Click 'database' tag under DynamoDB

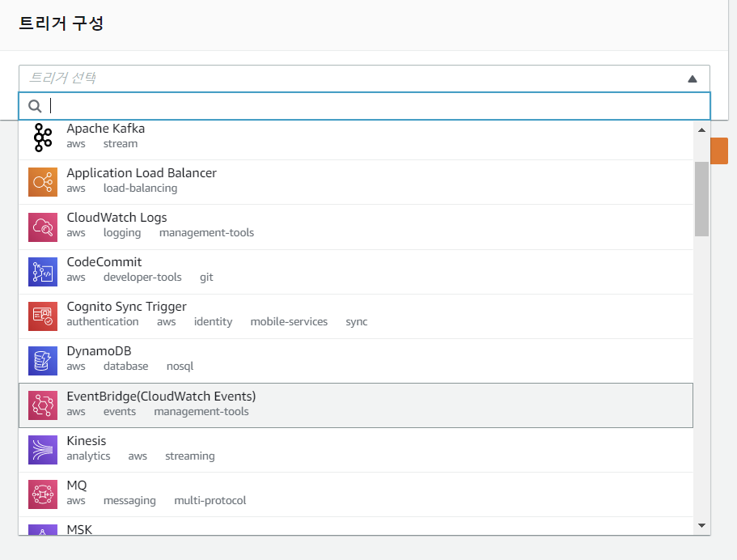(x=125, y=367)
